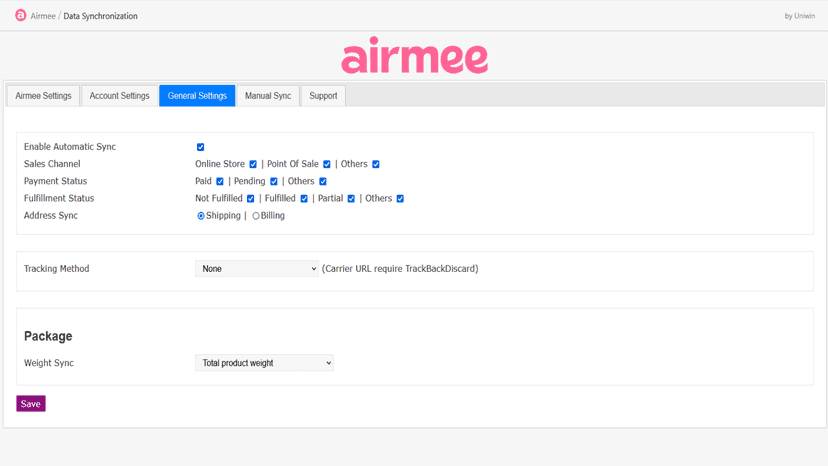The image size is (828, 466).
Task: Expand the Weight Sync dropdown
Action: click(264, 363)
